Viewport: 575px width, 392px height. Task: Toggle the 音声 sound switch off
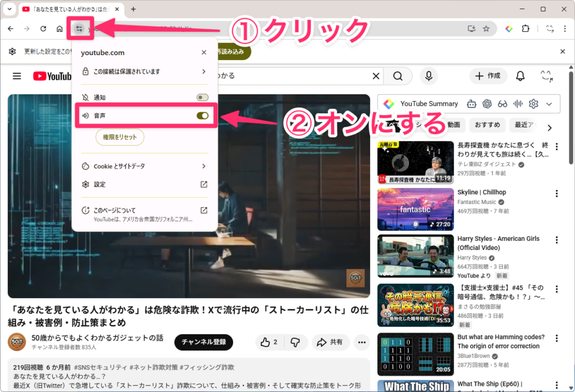tap(202, 116)
